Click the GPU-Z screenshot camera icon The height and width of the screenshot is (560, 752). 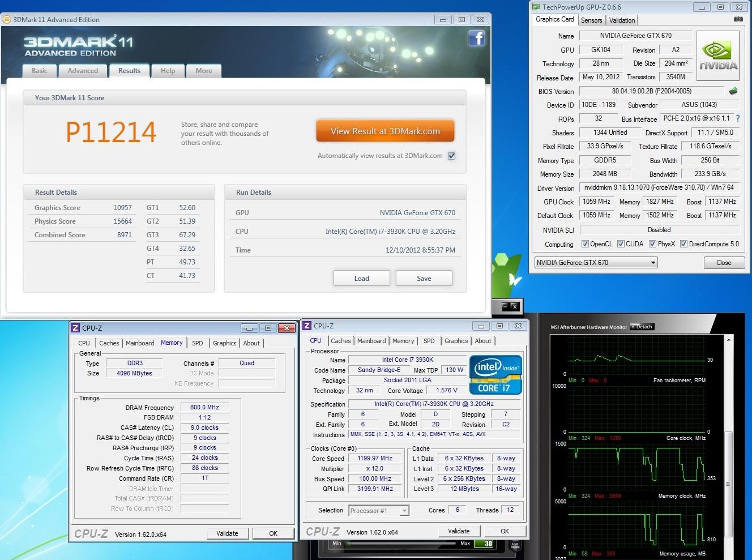(738, 19)
